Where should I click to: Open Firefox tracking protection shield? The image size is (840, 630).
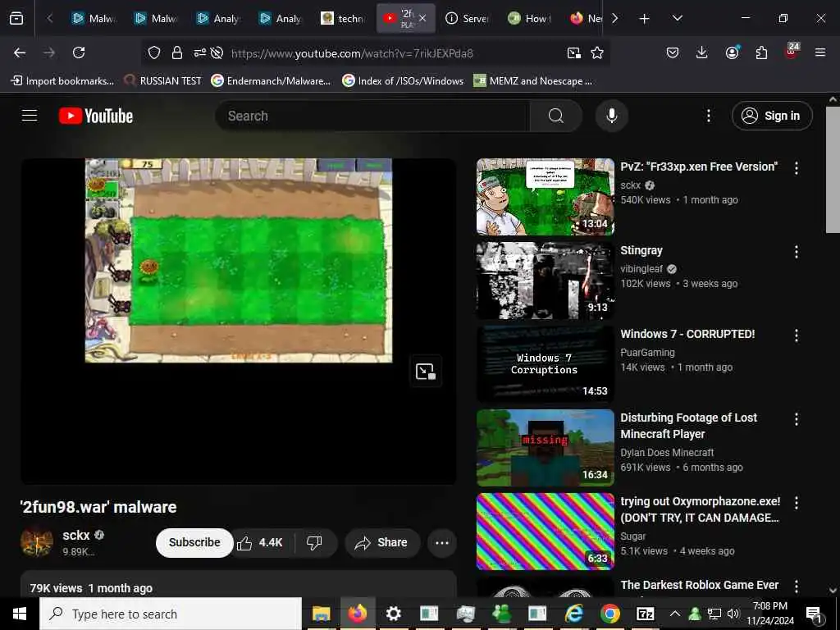tap(154, 52)
